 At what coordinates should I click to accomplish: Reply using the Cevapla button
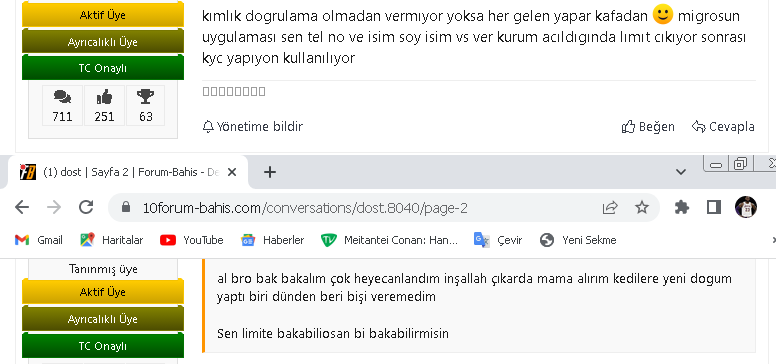[723, 127]
